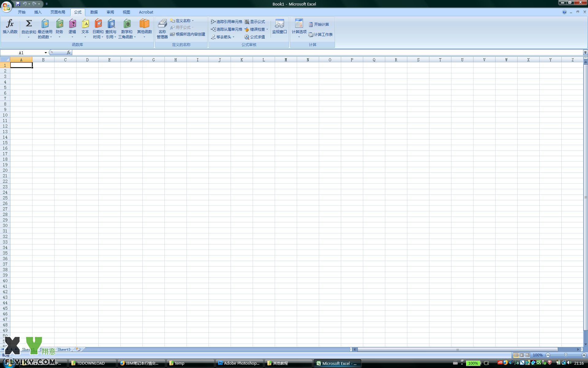Expand the Define Name (定义名称) dropdown arrow
The width and height of the screenshot is (588, 368).
[193, 21]
